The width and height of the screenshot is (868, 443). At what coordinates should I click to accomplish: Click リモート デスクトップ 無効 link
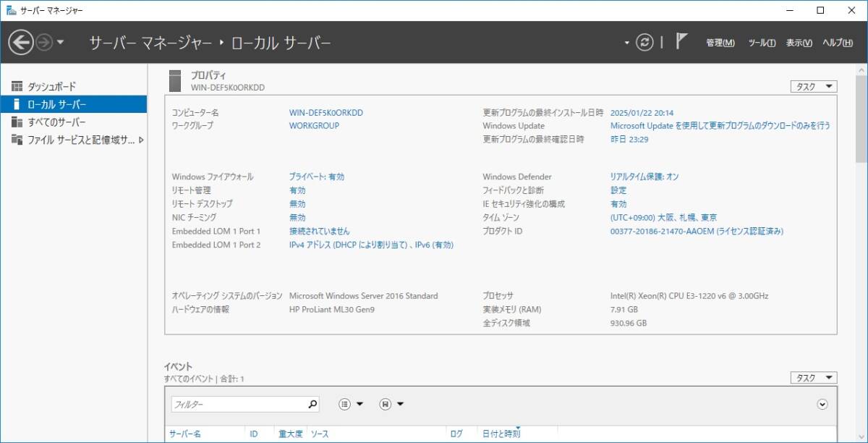297,204
